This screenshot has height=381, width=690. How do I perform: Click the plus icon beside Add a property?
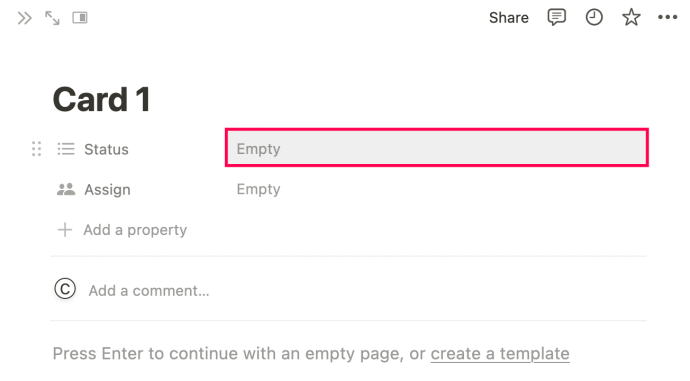point(65,230)
